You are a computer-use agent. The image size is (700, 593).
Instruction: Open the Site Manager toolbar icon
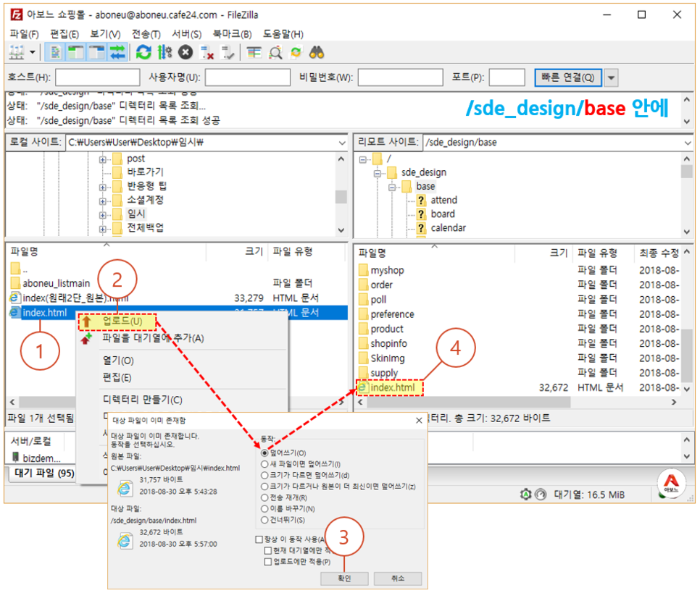(x=17, y=53)
